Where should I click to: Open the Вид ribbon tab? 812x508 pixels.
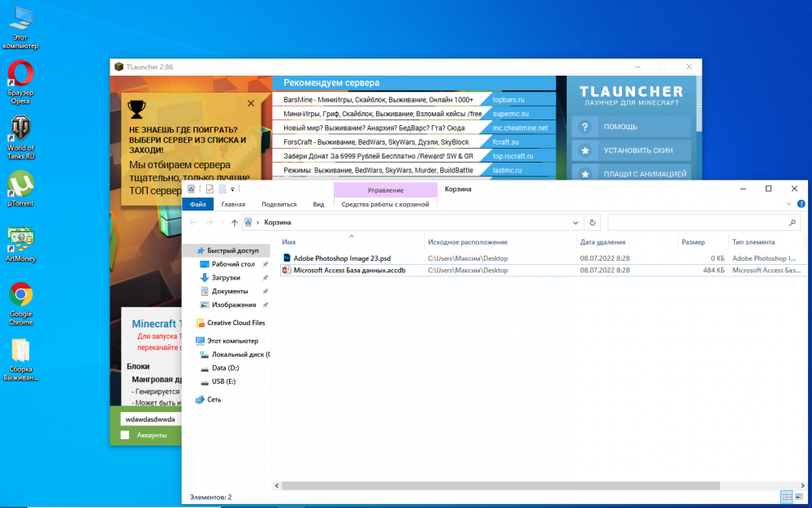click(x=318, y=204)
